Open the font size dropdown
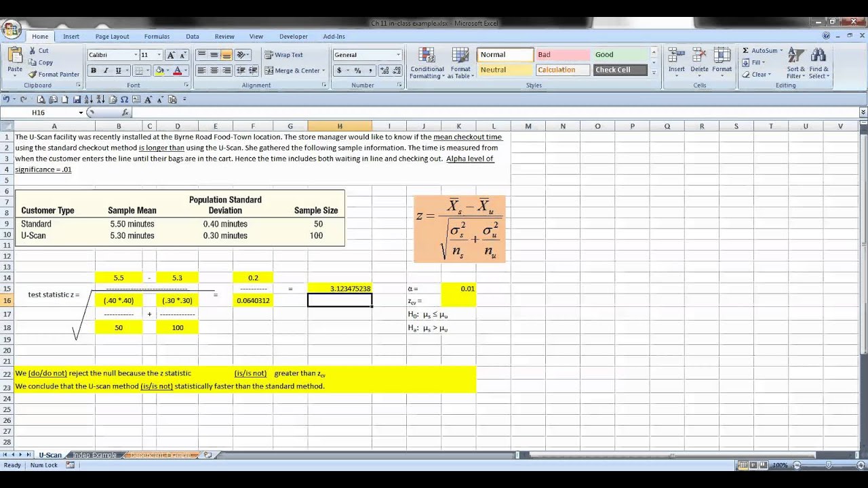Screen dimensions: 868x488 (159, 55)
